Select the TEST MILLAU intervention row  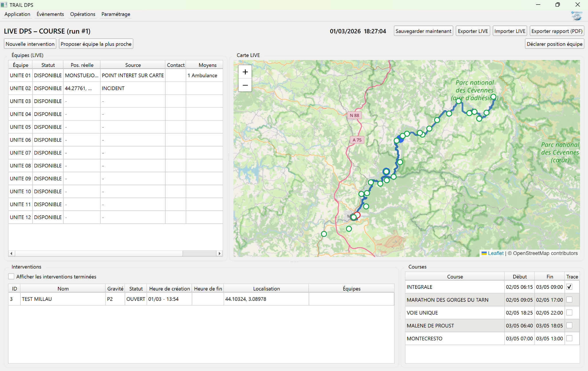[x=63, y=299]
